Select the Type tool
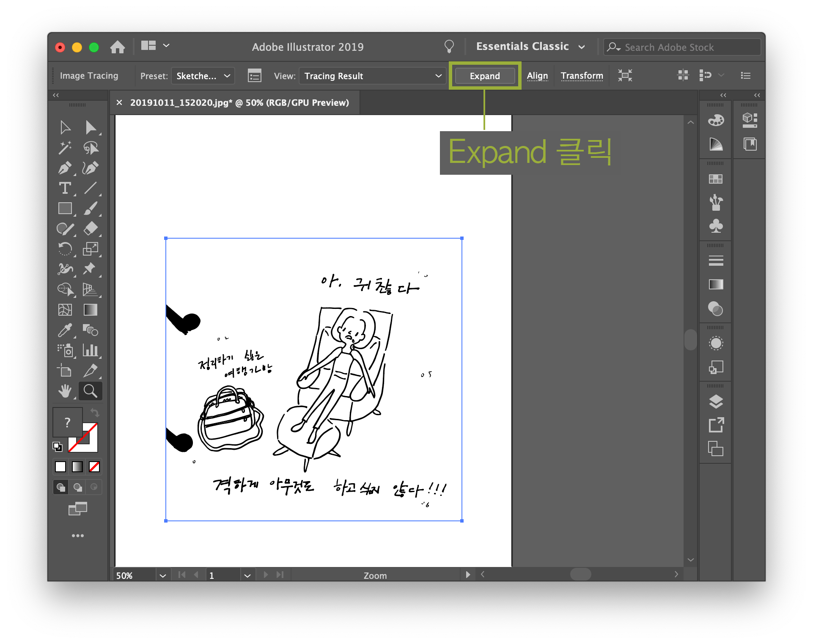 [65, 188]
